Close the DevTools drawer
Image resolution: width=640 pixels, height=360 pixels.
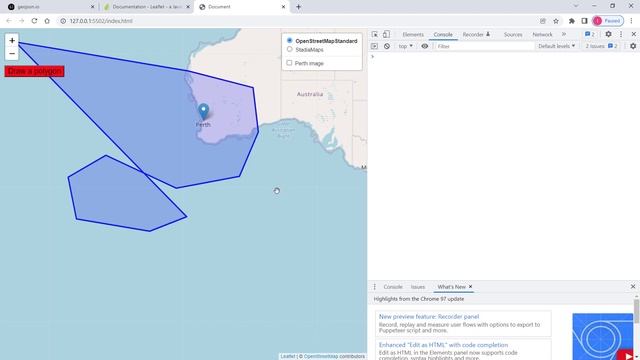(x=633, y=287)
